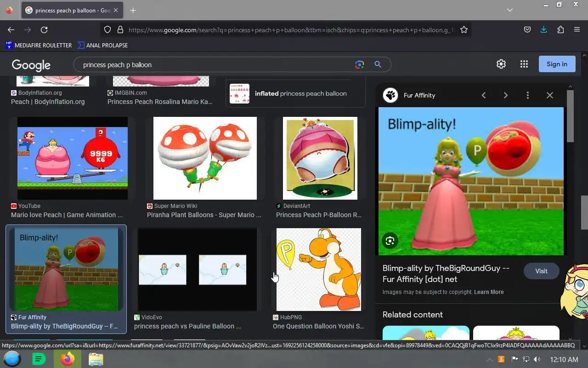Click the Learn More copyright link
This screenshot has width=588, height=368.
[489, 292]
